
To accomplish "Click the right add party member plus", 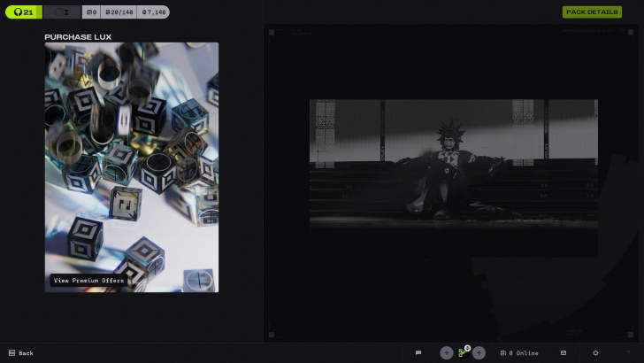I will (479, 352).
